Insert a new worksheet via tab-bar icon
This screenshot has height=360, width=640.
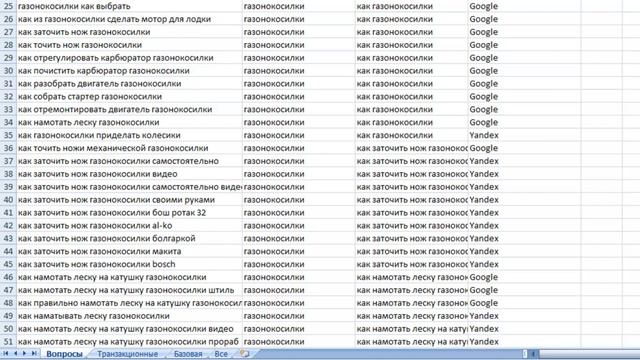pos(244,353)
